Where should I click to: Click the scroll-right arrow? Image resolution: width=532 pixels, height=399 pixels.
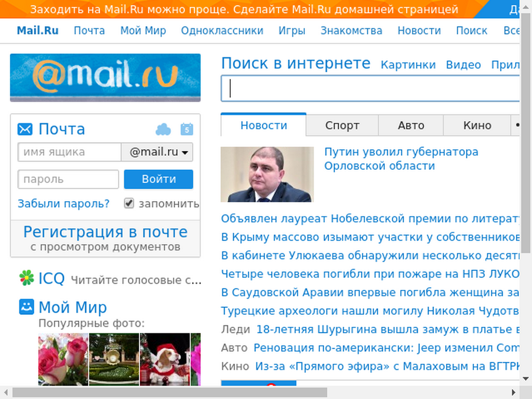pos(513,393)
